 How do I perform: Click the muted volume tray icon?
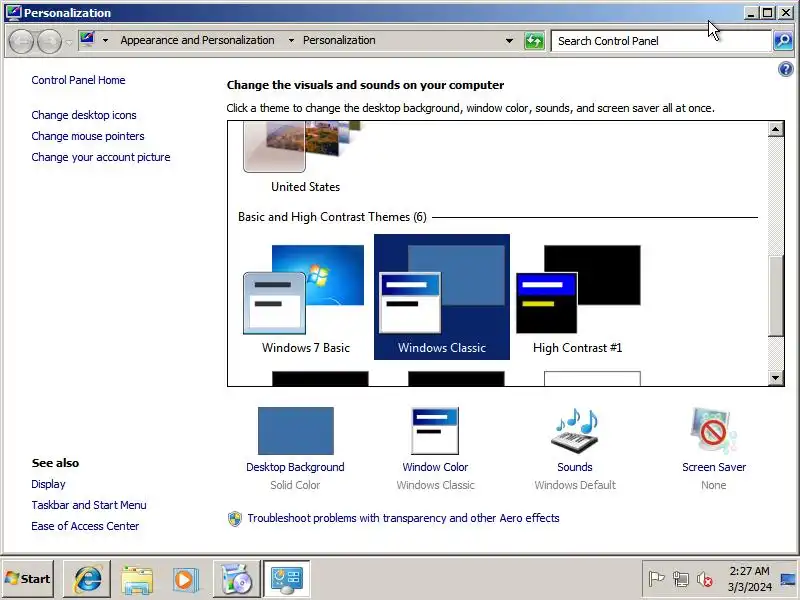(705, 579)
